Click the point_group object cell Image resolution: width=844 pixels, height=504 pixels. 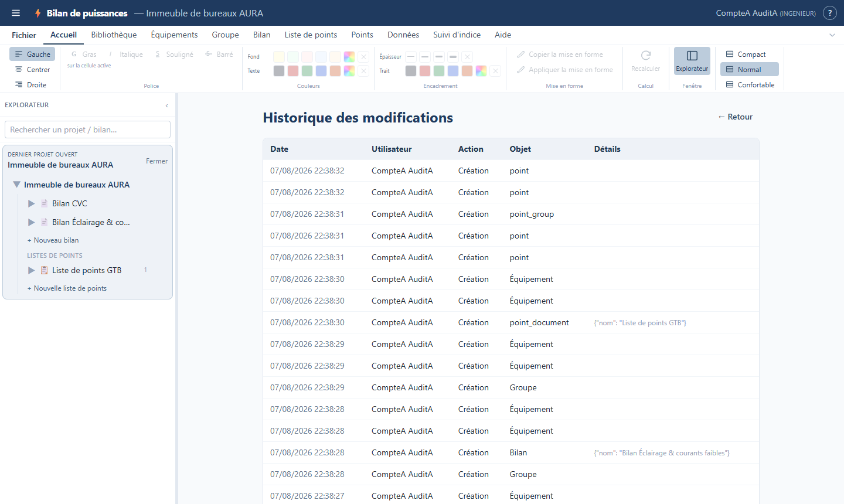(x=532, y=214)
